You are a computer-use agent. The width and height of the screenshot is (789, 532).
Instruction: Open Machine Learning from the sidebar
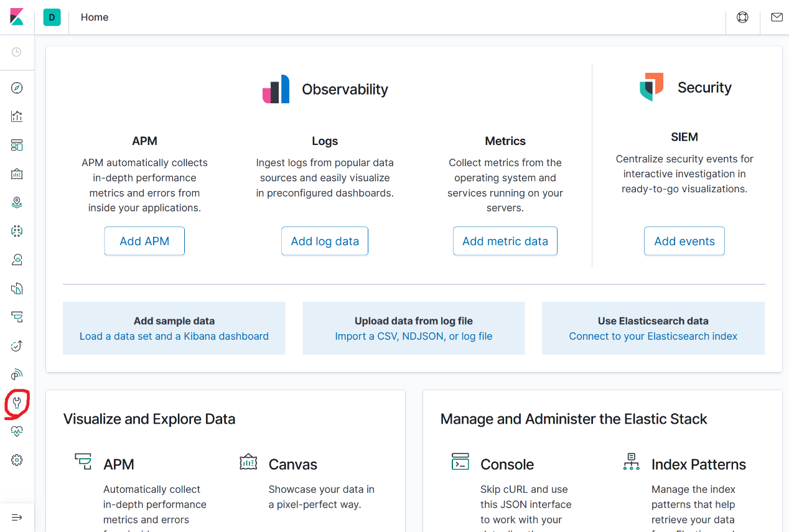pos(17,231)
